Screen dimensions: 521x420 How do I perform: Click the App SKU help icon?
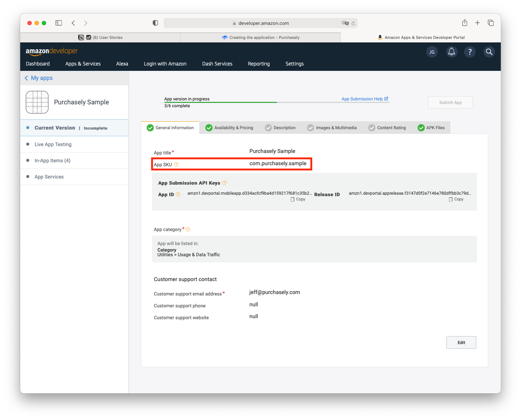point(176,164)
